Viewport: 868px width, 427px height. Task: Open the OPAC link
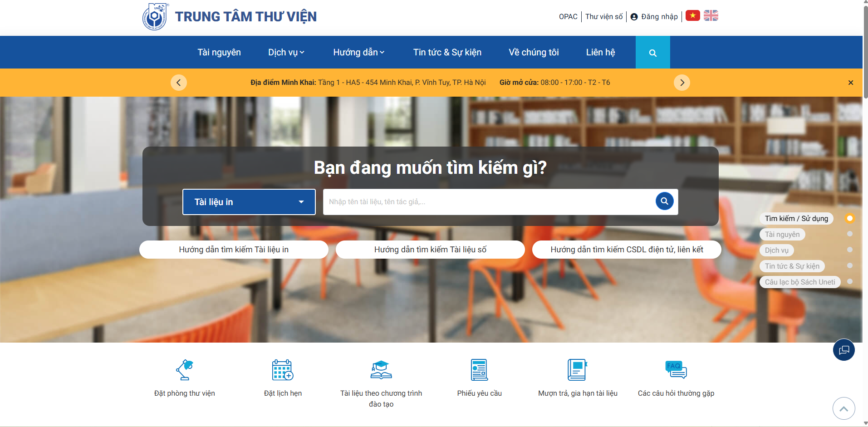pyautogui.click(x=568, y=17)
